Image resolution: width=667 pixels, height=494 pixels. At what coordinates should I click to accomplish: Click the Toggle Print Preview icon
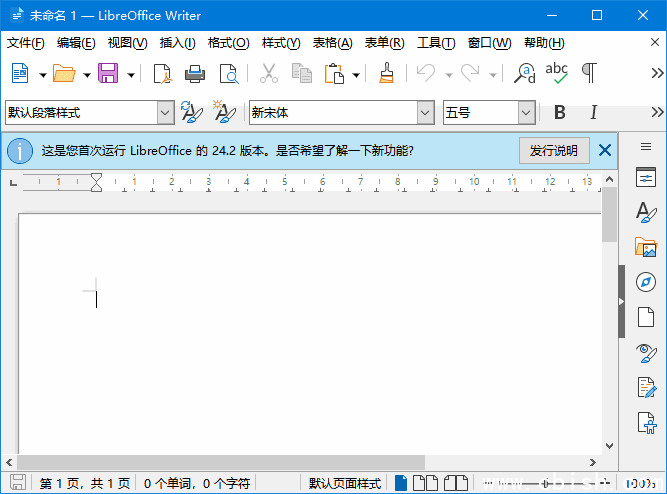click(x=229, y=73)
